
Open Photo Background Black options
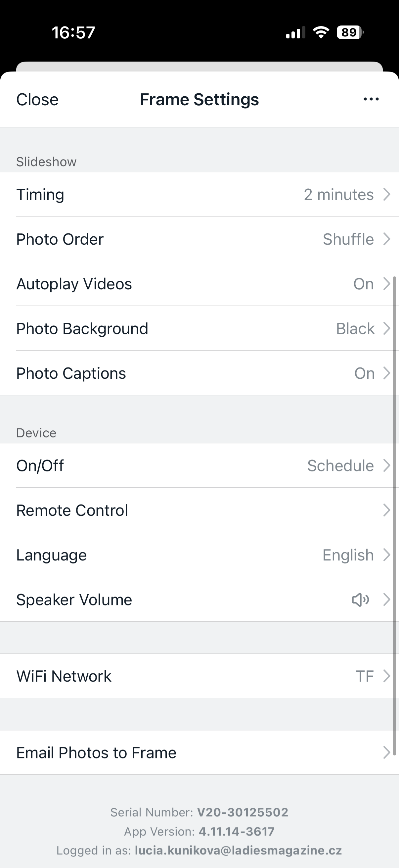355,328
